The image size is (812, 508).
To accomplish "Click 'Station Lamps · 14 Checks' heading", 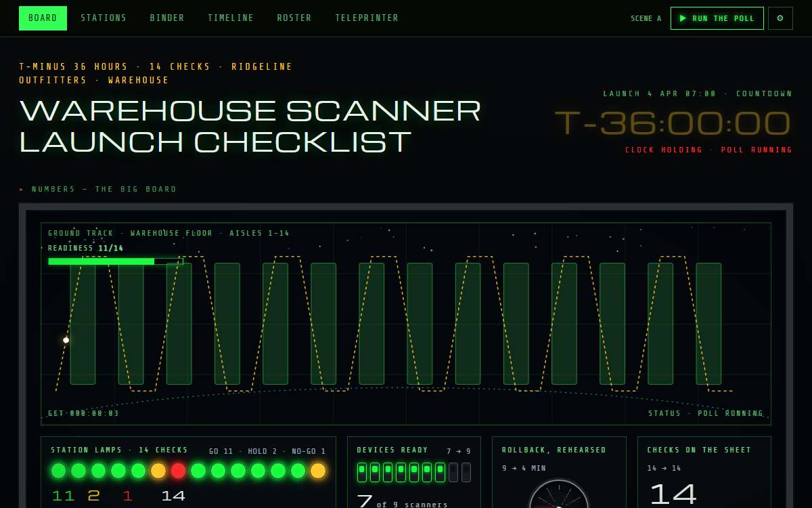I will (119, 450).
